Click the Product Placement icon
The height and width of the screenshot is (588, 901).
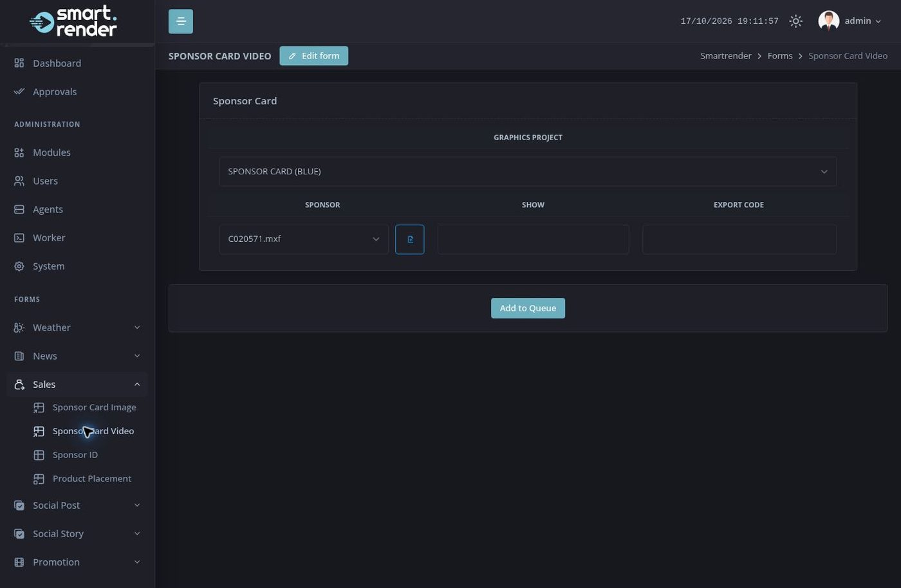click(x=39, y=479)
